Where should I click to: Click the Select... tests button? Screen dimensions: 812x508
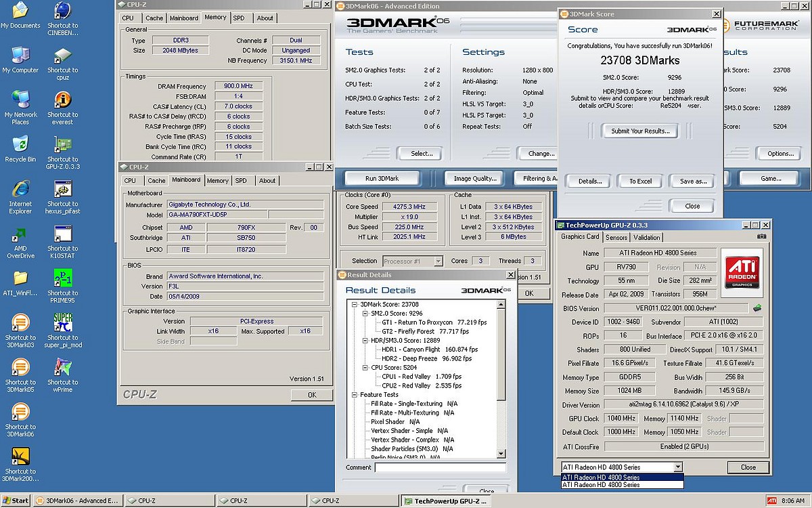[422, 154]
